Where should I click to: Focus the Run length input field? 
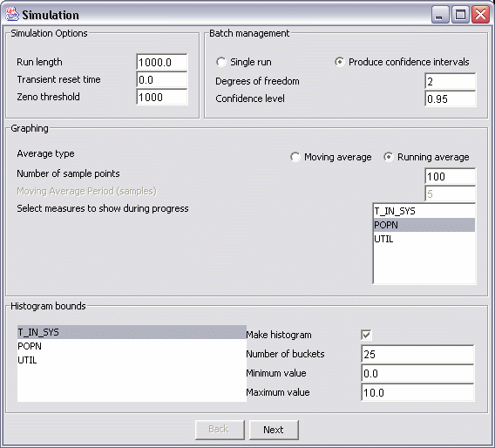click(162, 62)
